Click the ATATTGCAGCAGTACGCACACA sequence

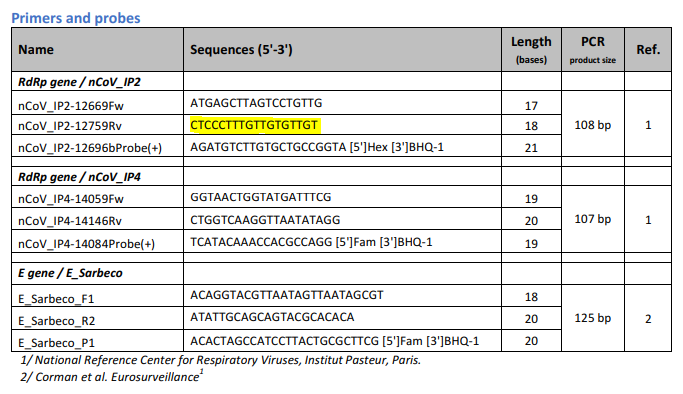(x=272, y=317)
